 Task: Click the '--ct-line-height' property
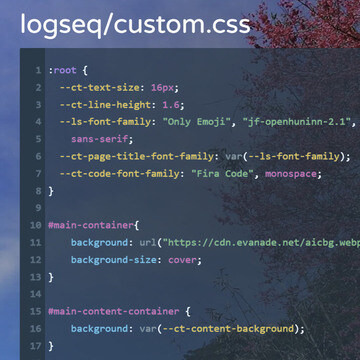click(105, 105)
